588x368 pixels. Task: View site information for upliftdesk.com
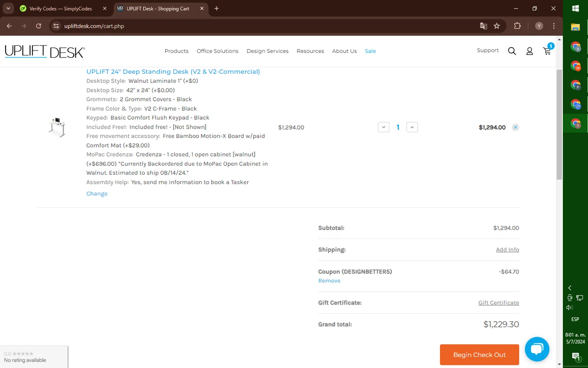[x=56, y=26]
